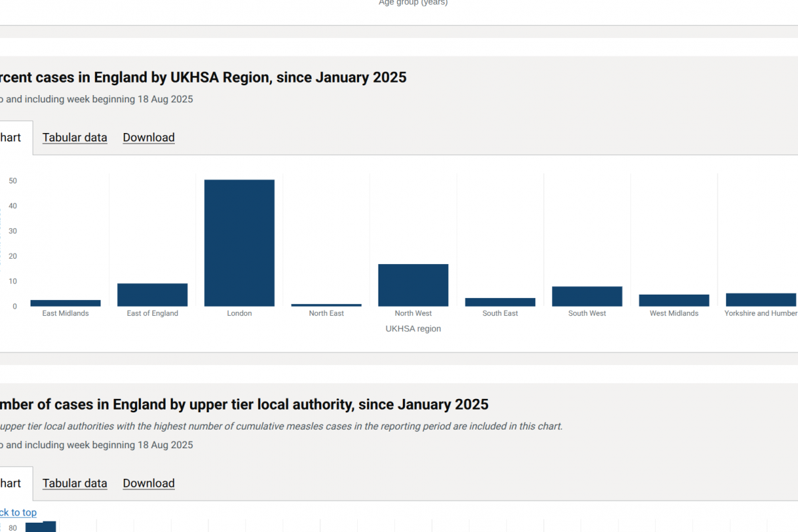Click the cases by UKHSA Region heading
This screenshot has height=532, width=798.
coord(203,77)
